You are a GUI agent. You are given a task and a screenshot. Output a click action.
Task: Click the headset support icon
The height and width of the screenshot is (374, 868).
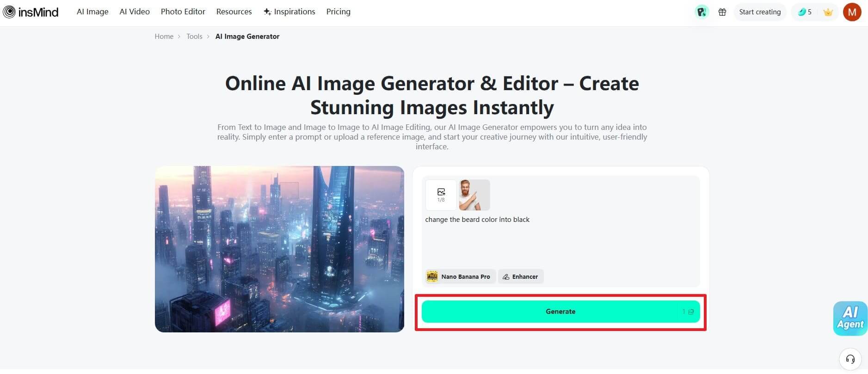(850, 359)
